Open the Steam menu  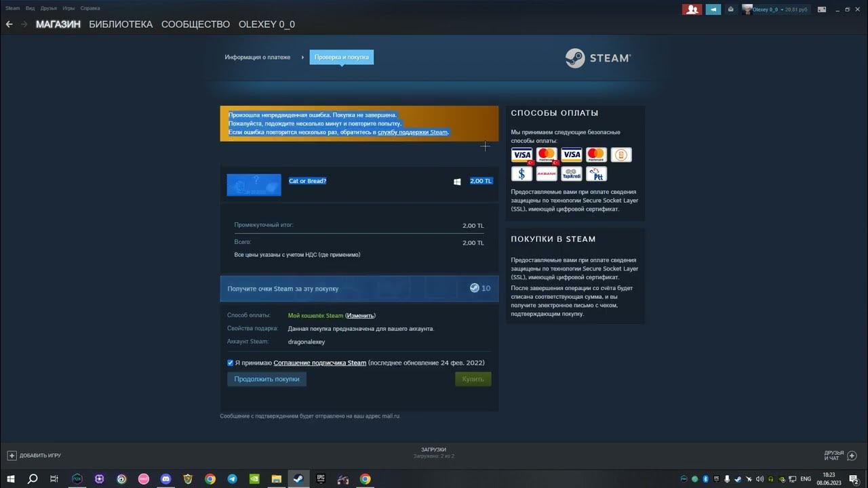(x=12, y=8)
